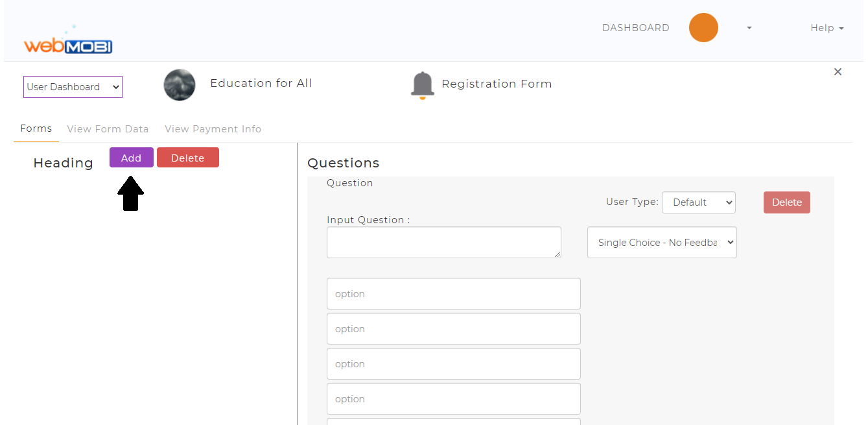Open the User Dashboard dropdown
Viewport: 868px width, 425px height.
tap(73, 87)
